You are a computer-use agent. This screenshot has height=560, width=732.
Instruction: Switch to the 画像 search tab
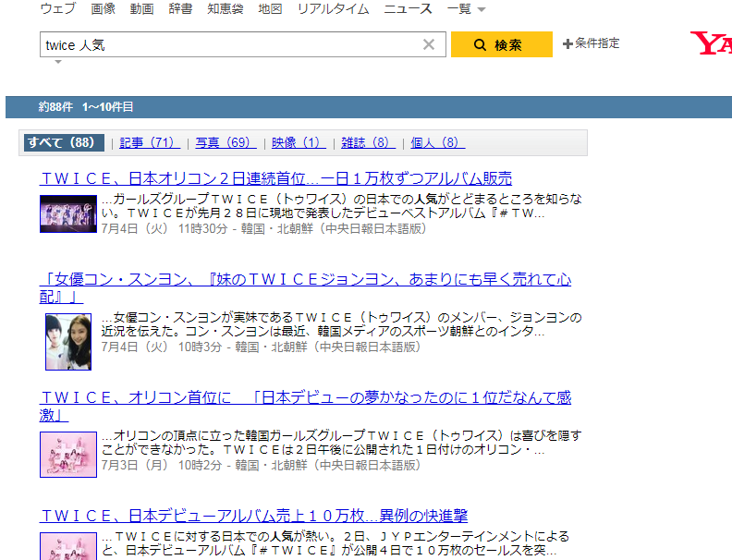tap(104, 9)
